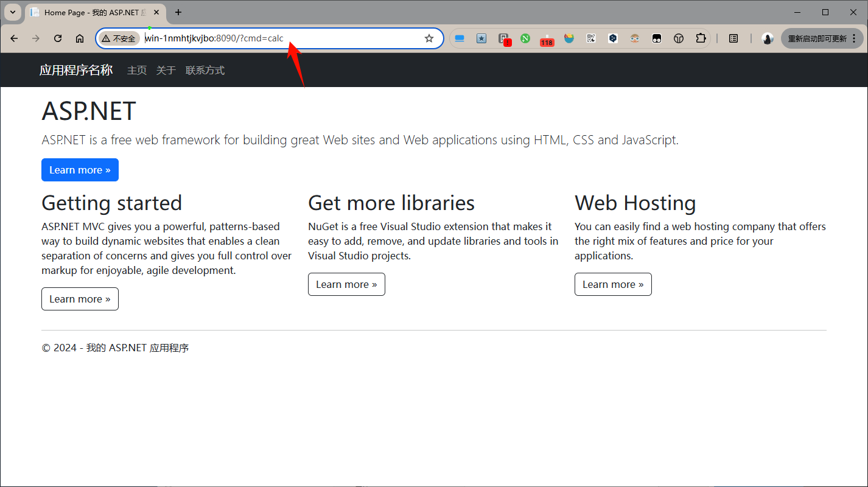
Task: Open the extension showing 118 badge
Action: [547, 40]
